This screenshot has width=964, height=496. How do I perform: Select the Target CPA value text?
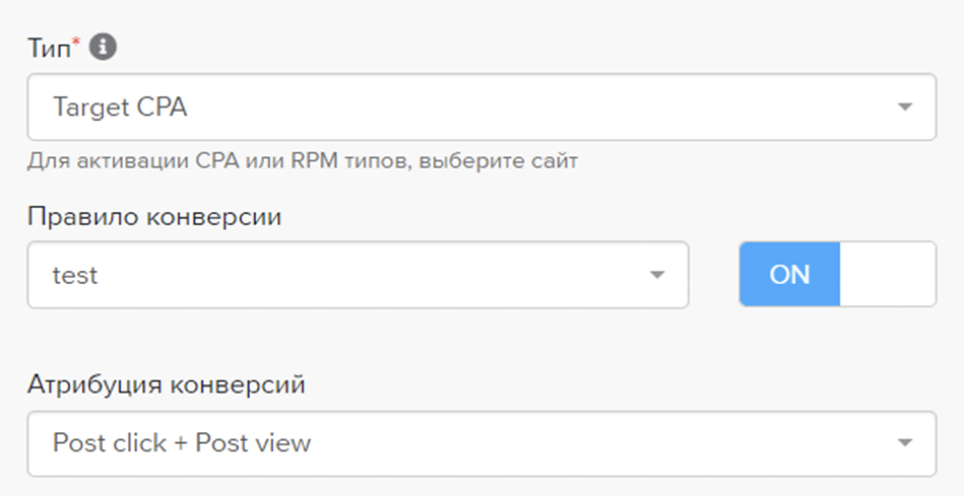[120, 107]
